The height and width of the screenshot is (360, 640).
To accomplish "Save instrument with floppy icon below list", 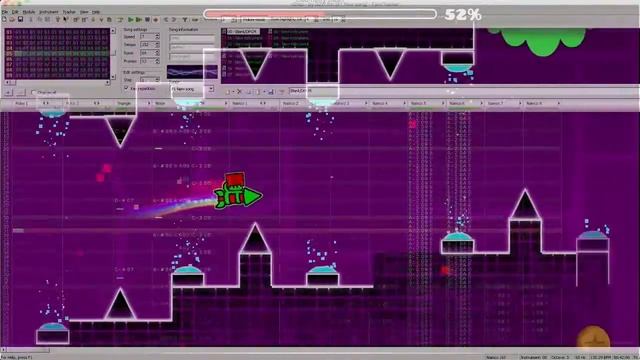I will (270, 91).
